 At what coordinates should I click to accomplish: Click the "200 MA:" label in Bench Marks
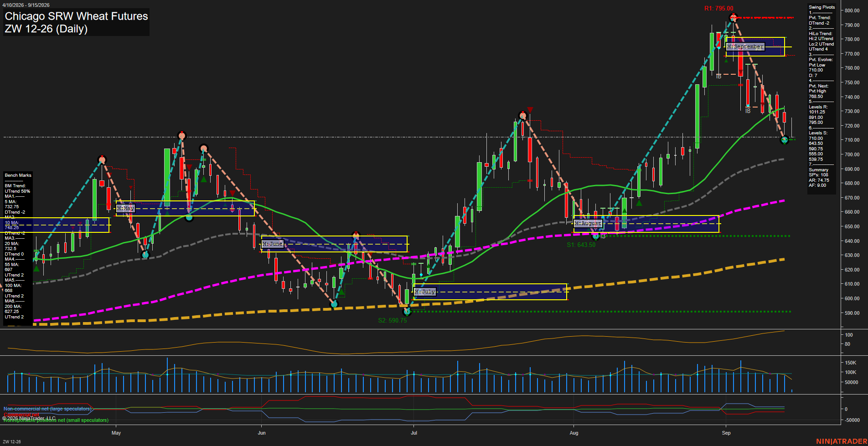tap(13, 307)
